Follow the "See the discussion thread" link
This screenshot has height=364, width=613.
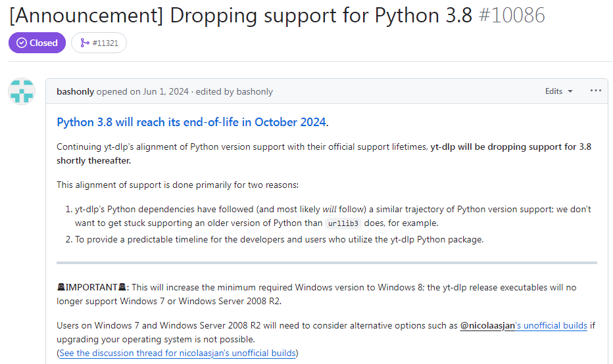tap(178, 353)
